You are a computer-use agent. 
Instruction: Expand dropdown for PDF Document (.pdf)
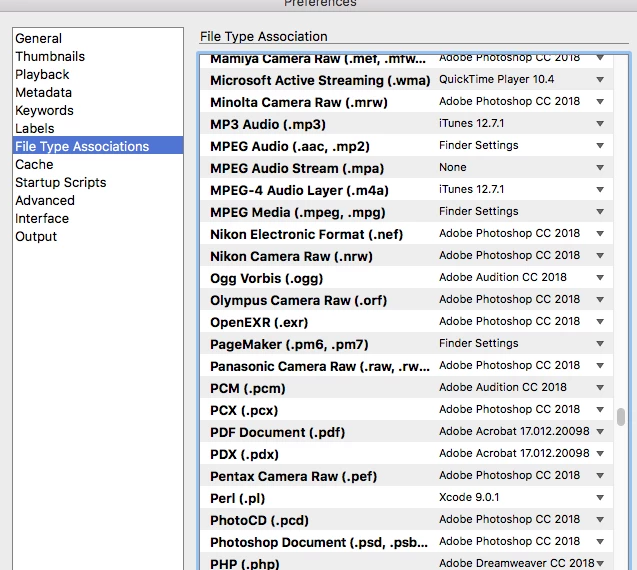tap(600, 431)
